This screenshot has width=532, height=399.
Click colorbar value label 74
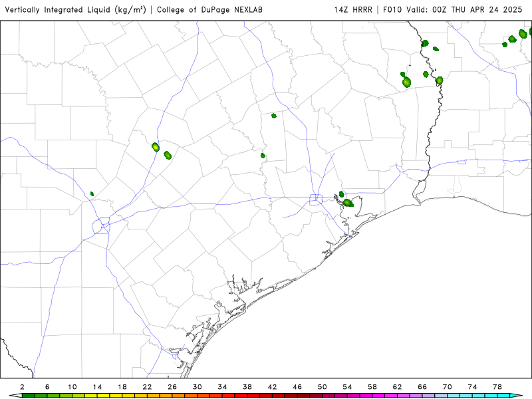tap(472, 387)
